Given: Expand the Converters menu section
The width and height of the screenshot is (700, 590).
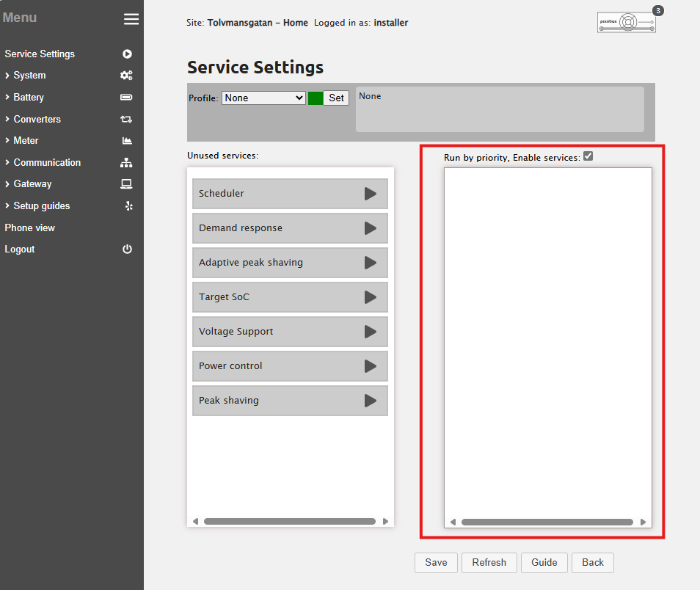Looking at the screenshot, I should point(37,119).
